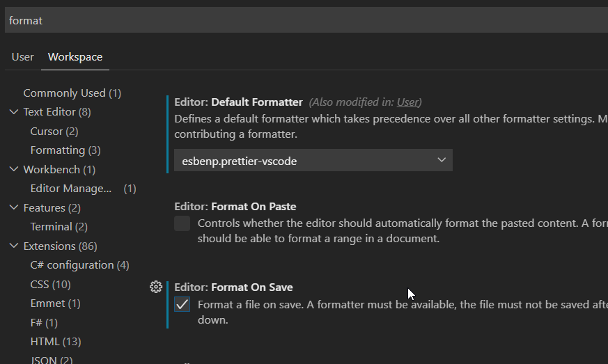Click the Default Formatter description text
608x364 pixels.
391,127
